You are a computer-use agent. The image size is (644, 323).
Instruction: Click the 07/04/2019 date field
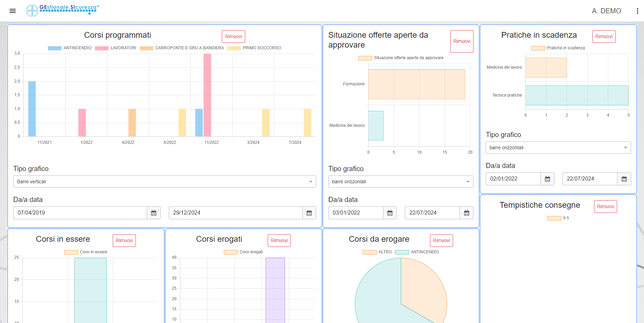pos(80,213)
